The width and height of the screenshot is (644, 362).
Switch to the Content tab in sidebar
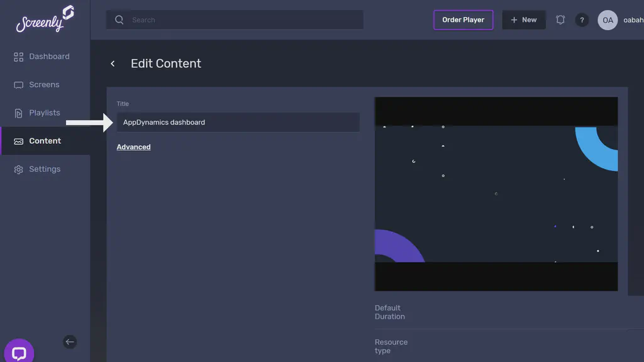(x=45, y=140)
